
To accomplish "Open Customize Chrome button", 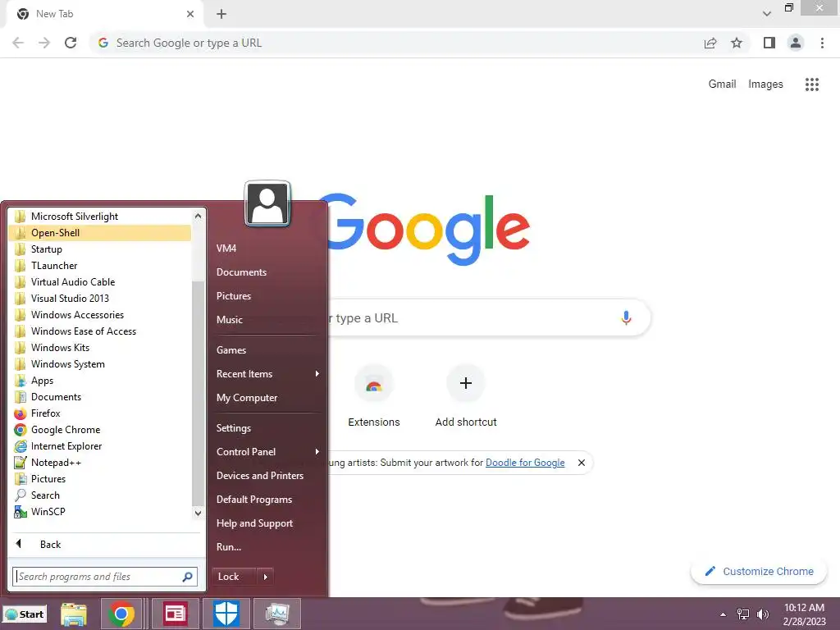I will point(759,571).
